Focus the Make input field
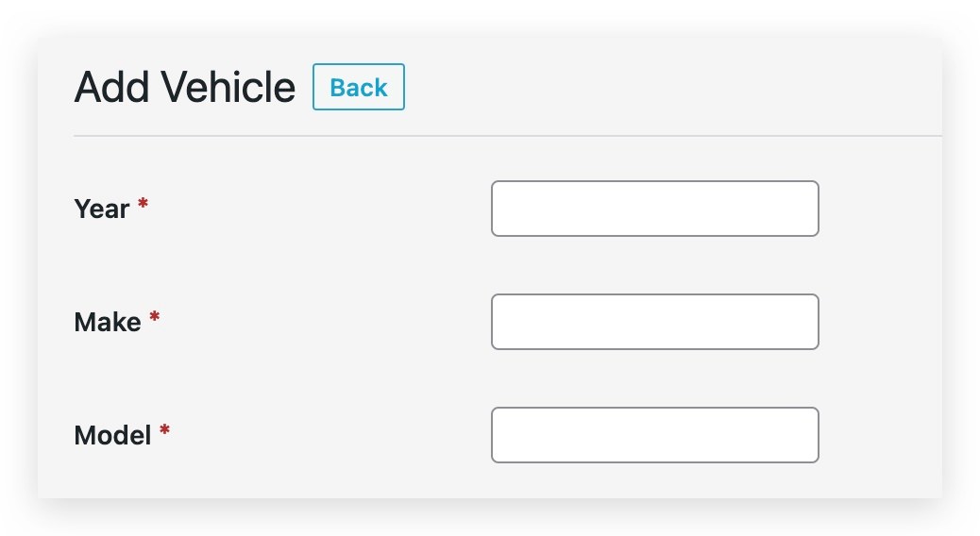The image size is (980, 536). tap(654, 322)
